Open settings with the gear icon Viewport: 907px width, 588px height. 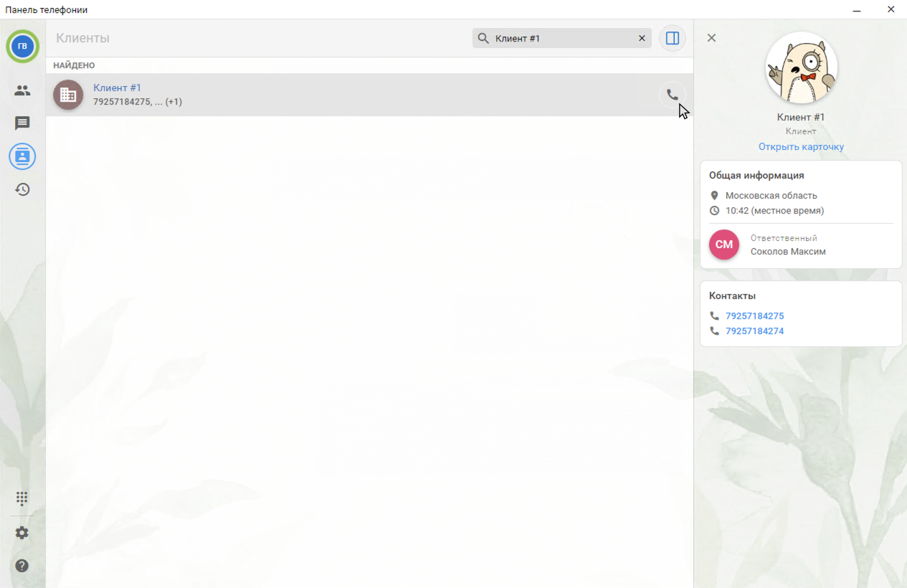coord(22,533)
